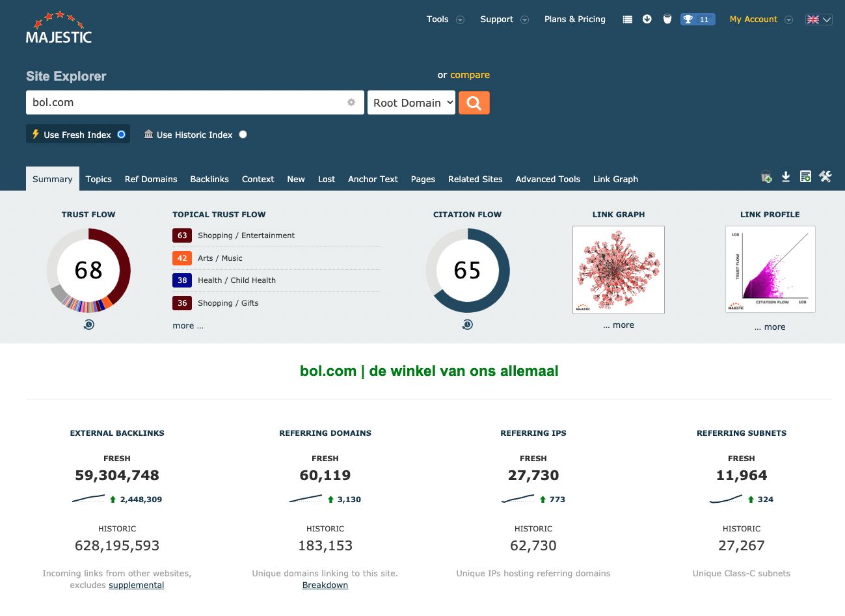Open the Ref Domains tab

[151, 179]
